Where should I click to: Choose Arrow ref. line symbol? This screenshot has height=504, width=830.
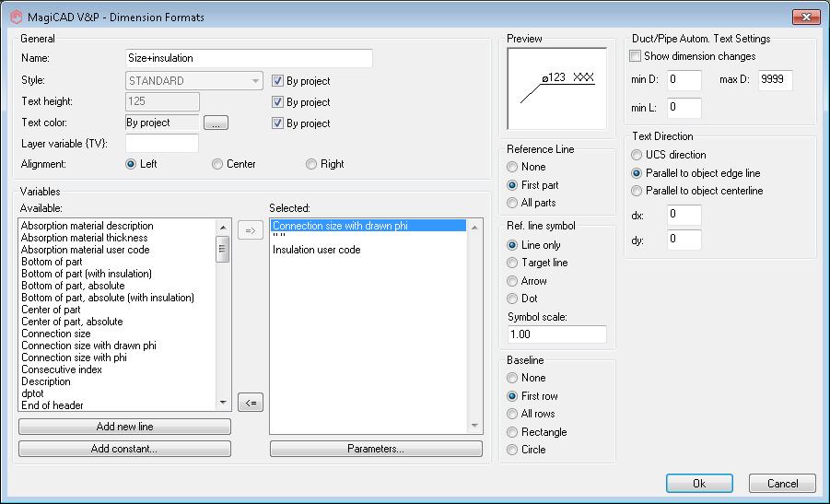tap(512, 281)
